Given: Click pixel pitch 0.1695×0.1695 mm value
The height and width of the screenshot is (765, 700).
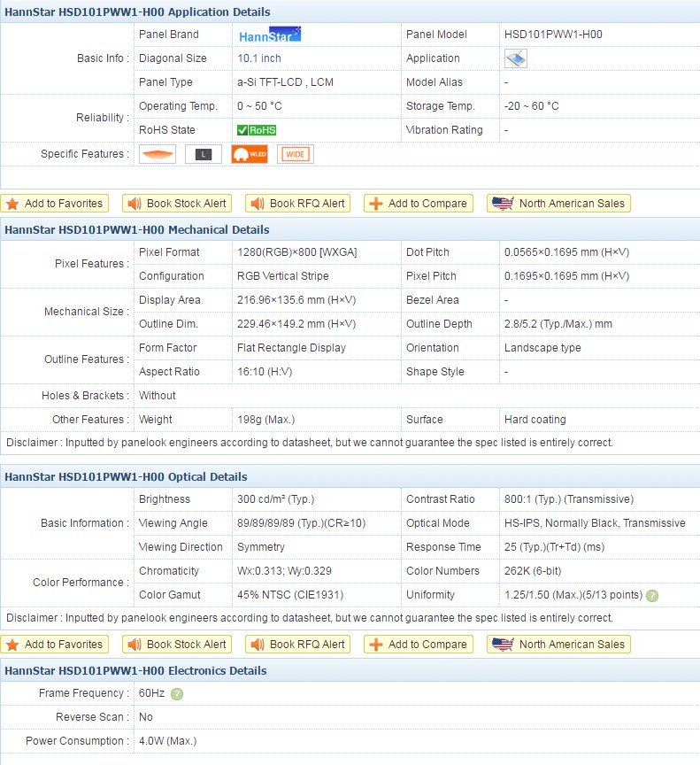Looking at the screenshot, I should 566,276.
